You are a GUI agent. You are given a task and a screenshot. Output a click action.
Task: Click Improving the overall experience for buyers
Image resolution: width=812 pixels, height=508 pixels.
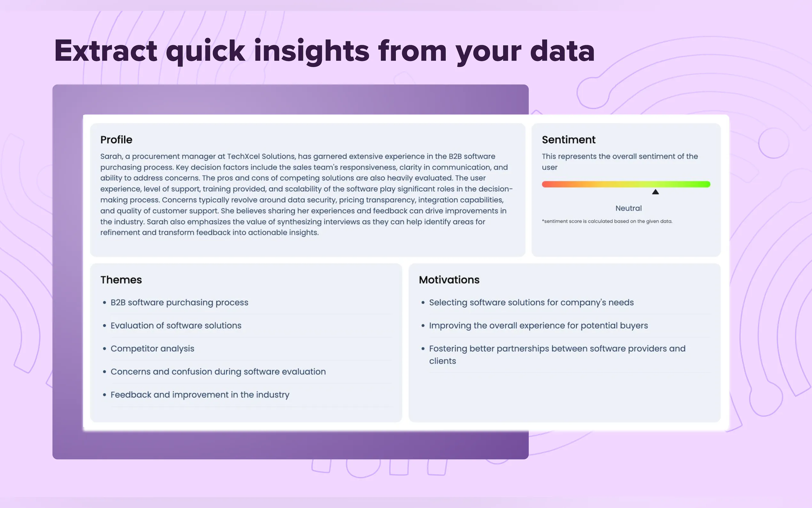click(x=538, y=326)
